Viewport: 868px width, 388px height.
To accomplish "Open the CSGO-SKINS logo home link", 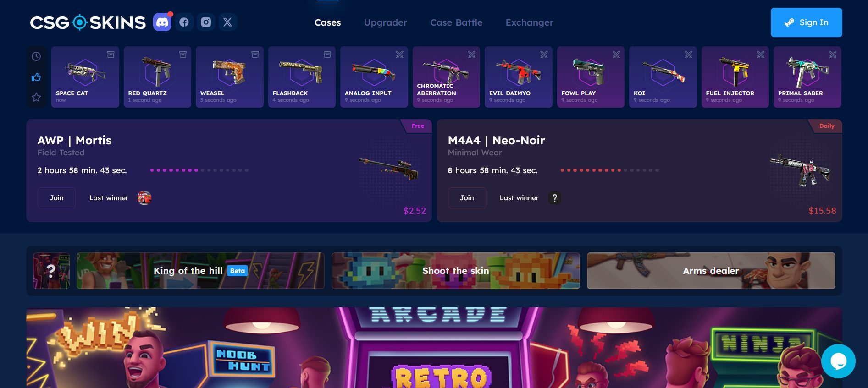I will coord(88,22).
